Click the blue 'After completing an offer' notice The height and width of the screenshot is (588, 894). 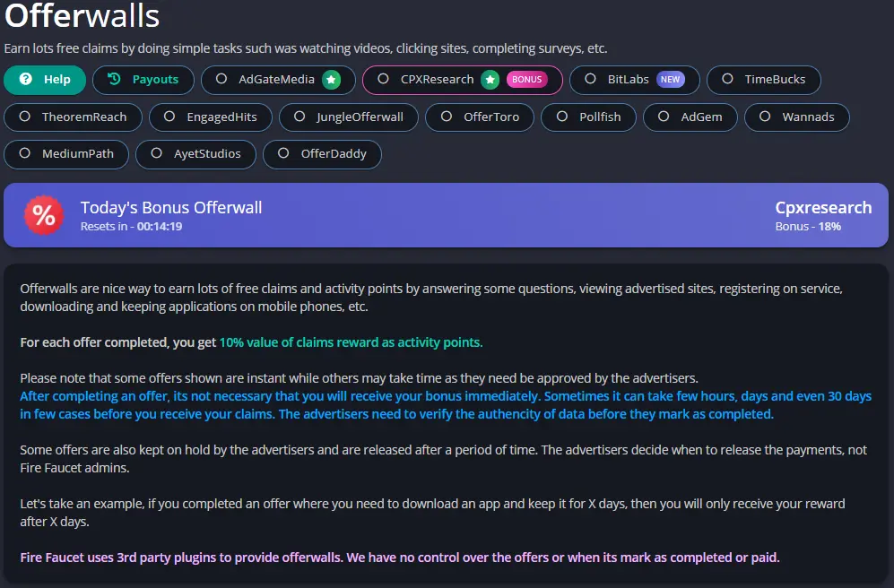click(446, 405)
